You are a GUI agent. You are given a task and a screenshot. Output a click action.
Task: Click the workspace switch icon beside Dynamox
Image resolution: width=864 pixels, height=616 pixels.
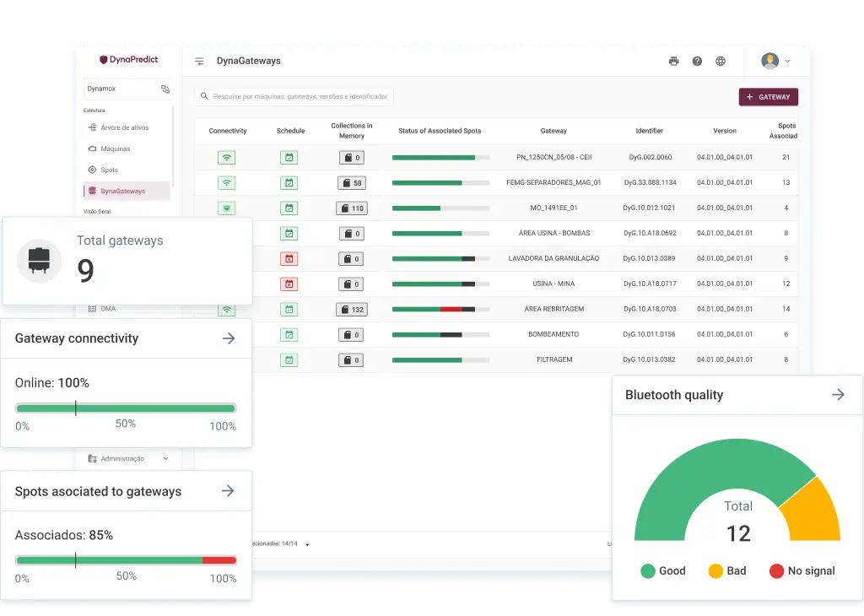pyautogui.click(x=165, y=89)
